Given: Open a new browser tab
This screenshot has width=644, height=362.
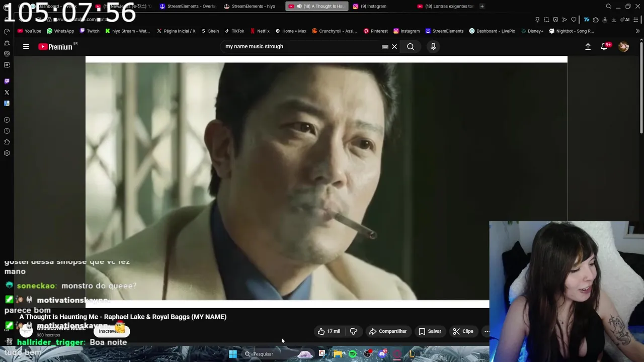Looking at the screenshot, I should pyautogui.click(x=482, y=7).
